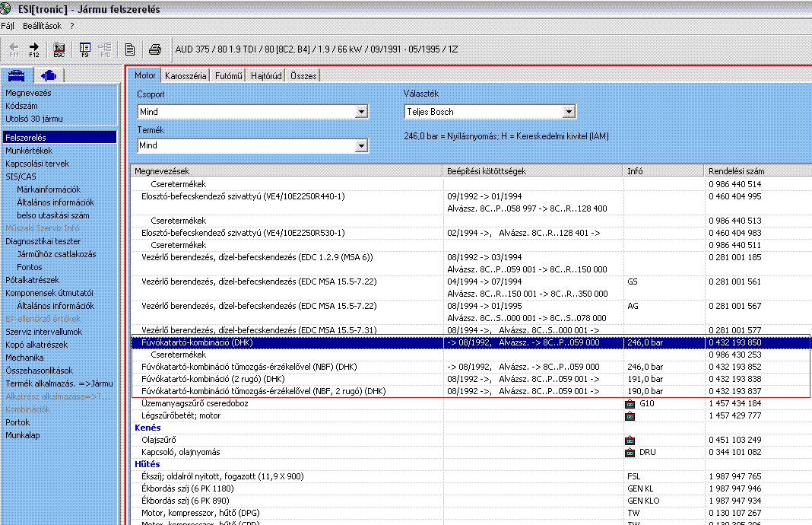
Task: Select the order number 0 986 430 253
Action: pos(735,355)
